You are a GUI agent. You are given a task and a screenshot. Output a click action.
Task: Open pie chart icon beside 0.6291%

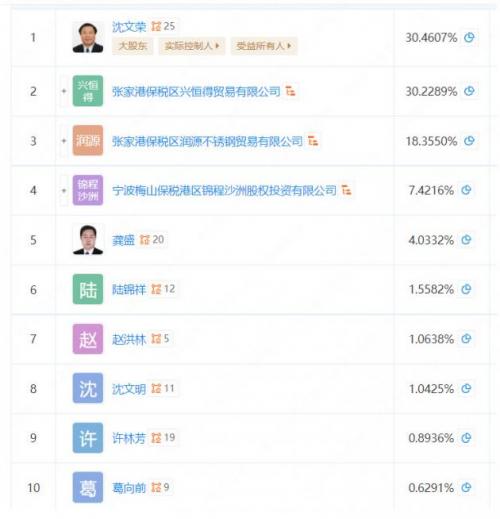pyautogui.click(x=466, y=488)
